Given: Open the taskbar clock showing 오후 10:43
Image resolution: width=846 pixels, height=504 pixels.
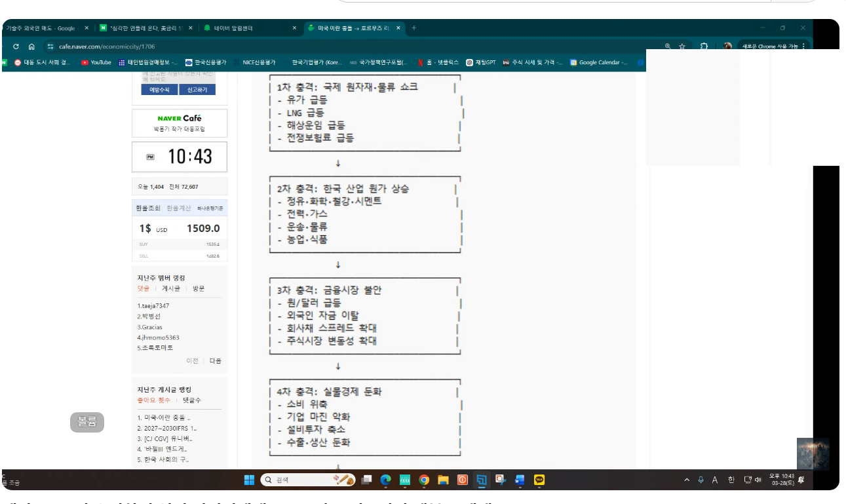Looking at the screenshot, I should tap(781, 480).
